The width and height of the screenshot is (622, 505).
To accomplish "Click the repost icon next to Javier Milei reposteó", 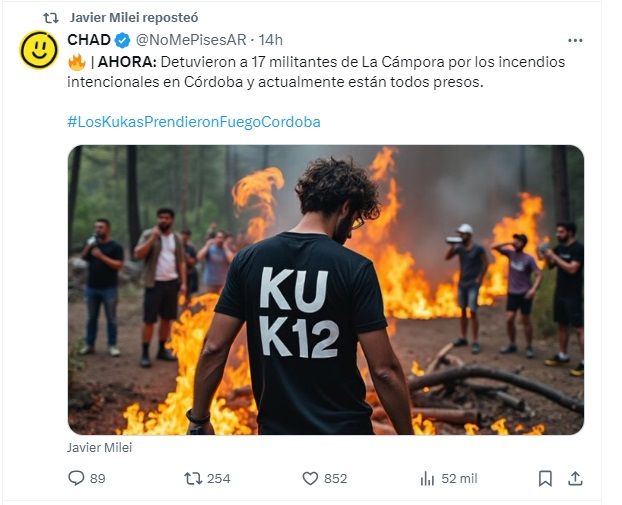I will tap(51, 18).
